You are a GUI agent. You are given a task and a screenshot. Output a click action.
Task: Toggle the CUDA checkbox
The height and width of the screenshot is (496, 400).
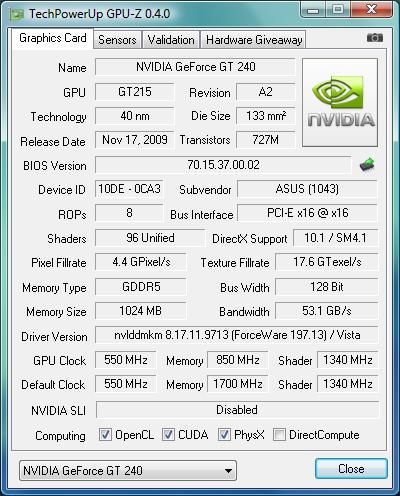pyautogui.click(x=168, y=434)
